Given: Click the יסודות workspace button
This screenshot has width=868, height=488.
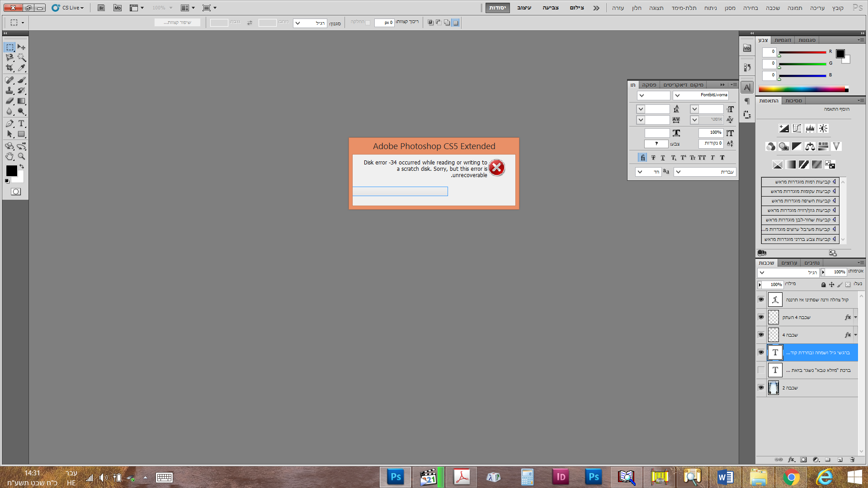Looking at the screenshot, I should pyautogui.click(x=497, y=8).
